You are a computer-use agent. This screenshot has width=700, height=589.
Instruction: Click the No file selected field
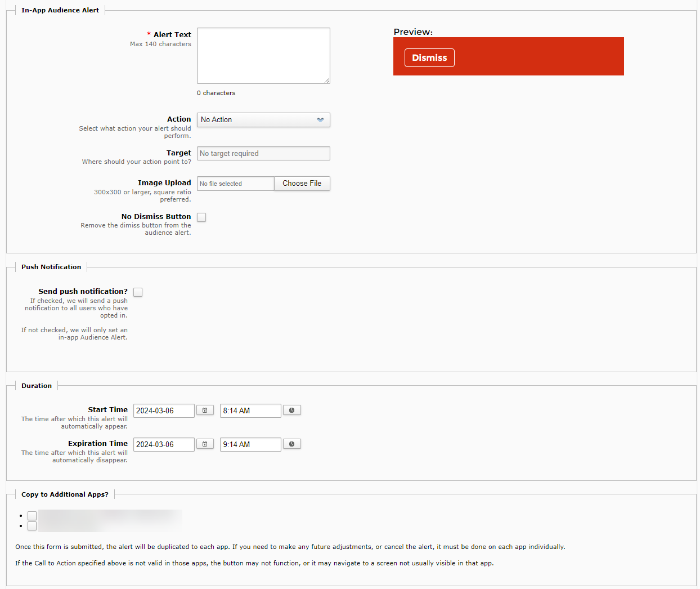pos(235,184)
